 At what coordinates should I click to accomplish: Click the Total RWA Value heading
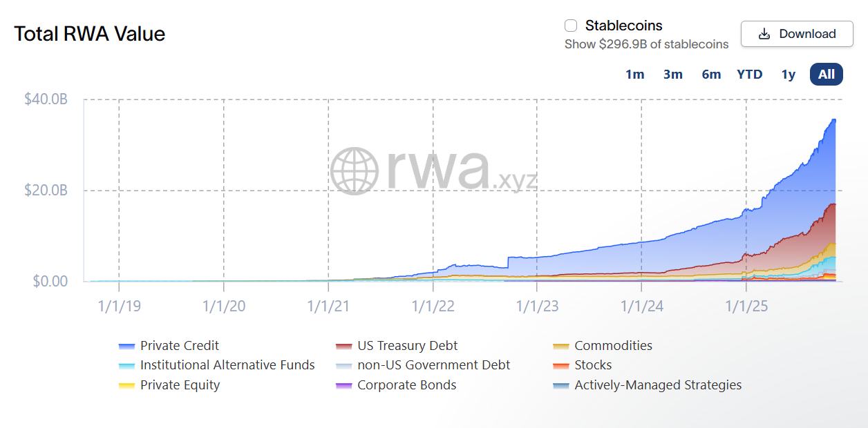coord(90,34)
